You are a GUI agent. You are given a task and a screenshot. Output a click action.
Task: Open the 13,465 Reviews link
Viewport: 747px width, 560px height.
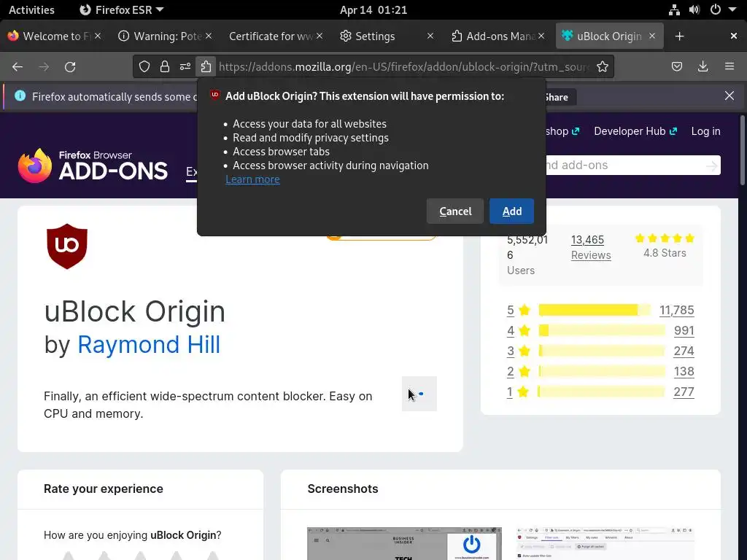click(x=591, y=247)
